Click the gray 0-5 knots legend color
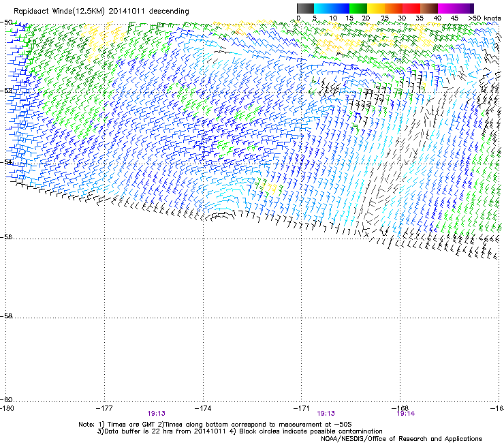 click(x=305, y=8)
